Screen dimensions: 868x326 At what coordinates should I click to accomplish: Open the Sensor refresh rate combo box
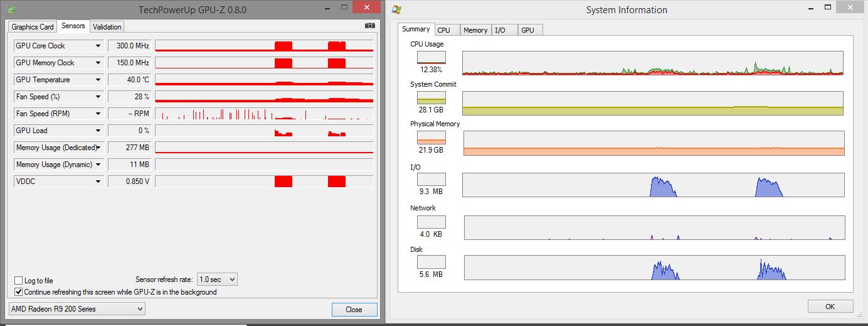coord(217,280)
